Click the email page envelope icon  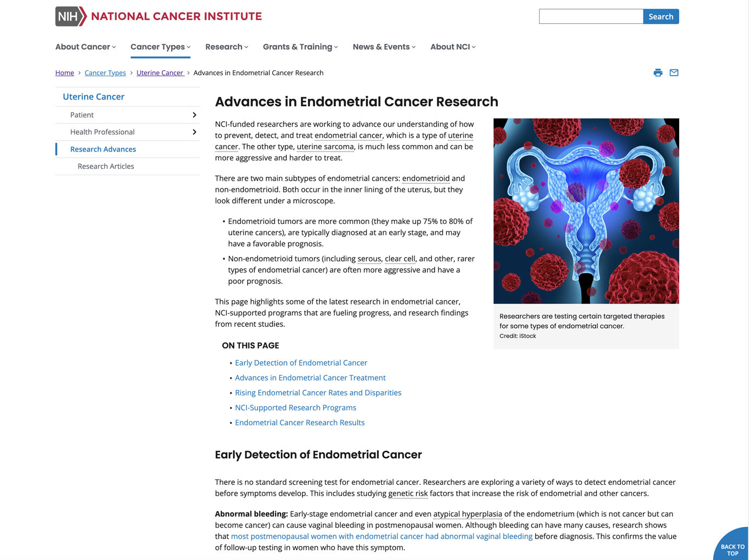pyautogui.click(x=674, y=73)
